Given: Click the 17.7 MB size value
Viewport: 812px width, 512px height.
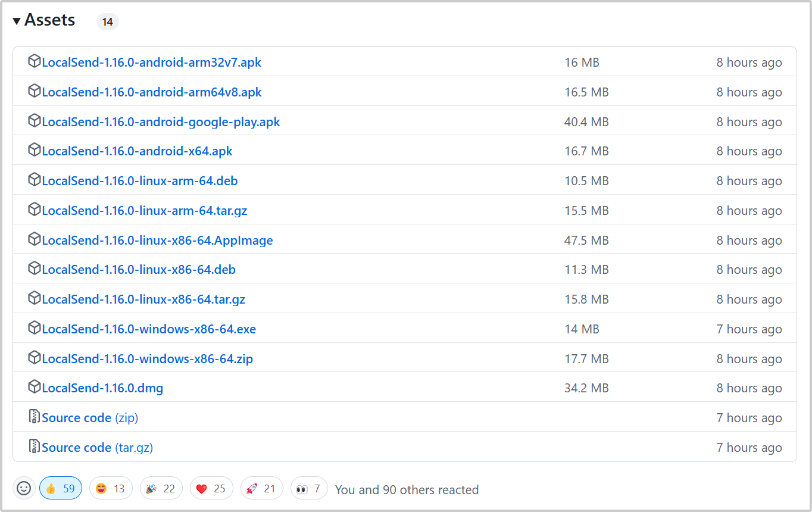Looking at the screenshot, I should 586,359.
